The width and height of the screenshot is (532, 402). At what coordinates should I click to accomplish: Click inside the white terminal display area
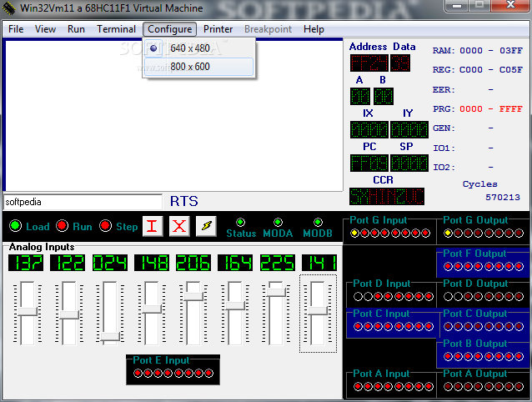(x=174, y=115)
